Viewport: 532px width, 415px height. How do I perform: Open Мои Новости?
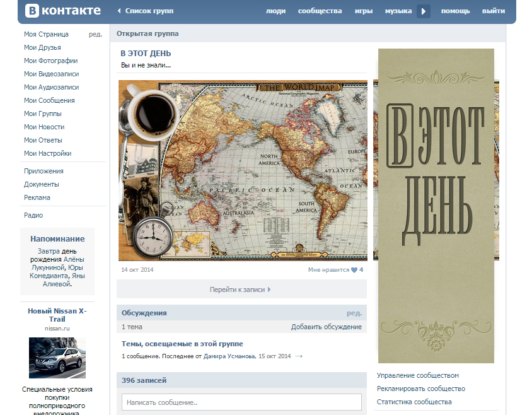coord(44,127)
